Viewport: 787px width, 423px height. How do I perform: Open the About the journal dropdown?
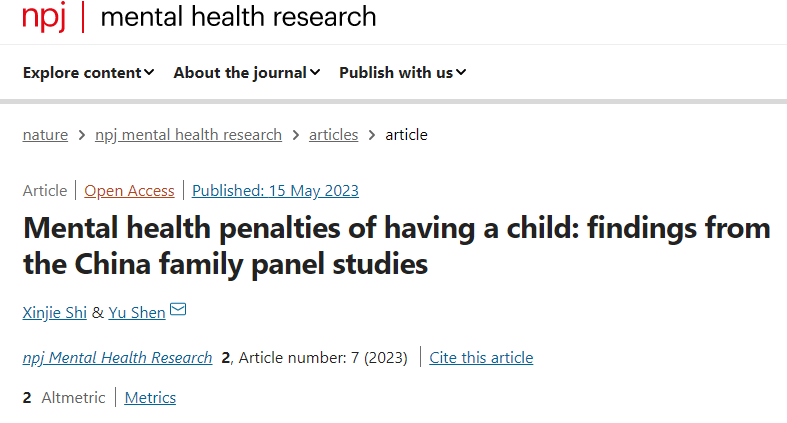(247, 73)
